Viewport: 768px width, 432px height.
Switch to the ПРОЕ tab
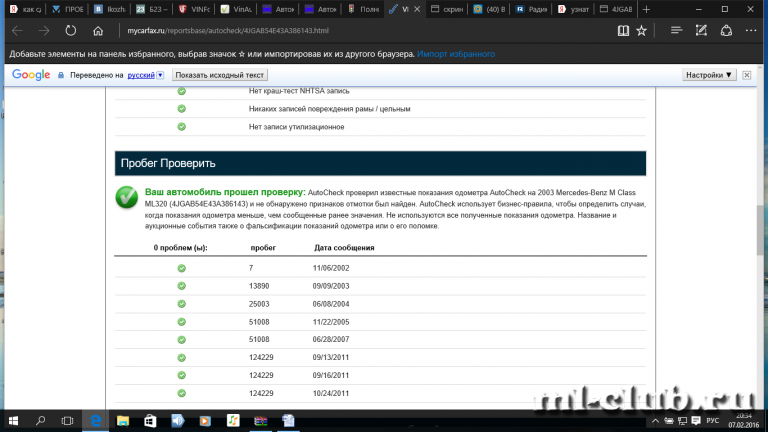[68, 9]
